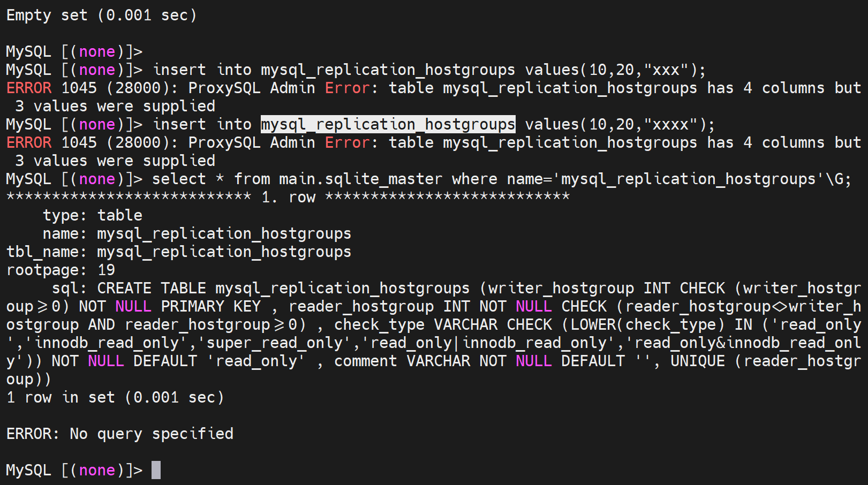
Task: Click the tbl_name field label
Action: pyautogui.click(x=46, y=252)
